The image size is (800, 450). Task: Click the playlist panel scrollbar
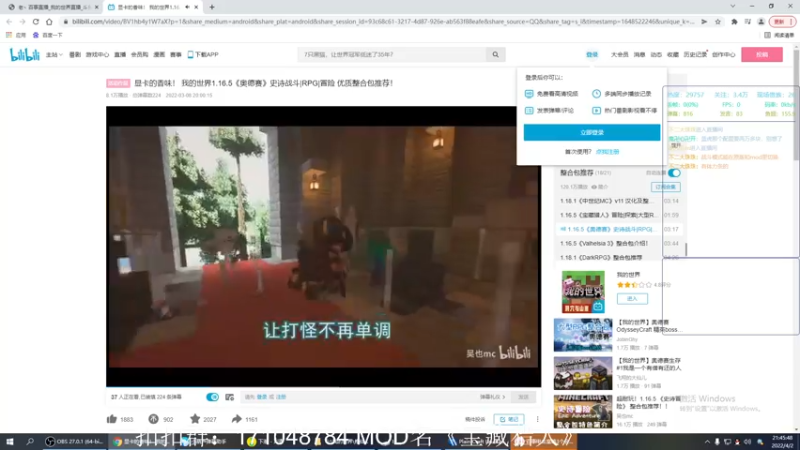click(x=686, y=249)
